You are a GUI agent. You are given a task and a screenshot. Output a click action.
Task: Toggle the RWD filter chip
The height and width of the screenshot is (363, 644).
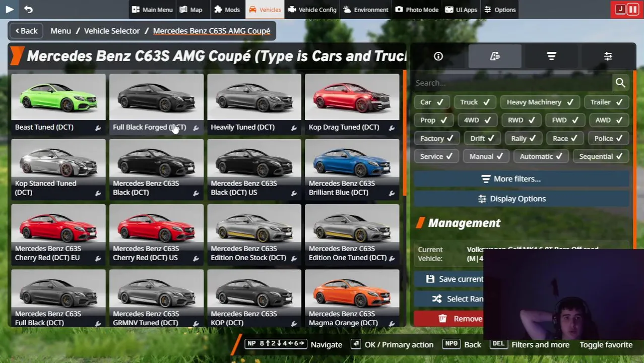click(x=521, y=120)
